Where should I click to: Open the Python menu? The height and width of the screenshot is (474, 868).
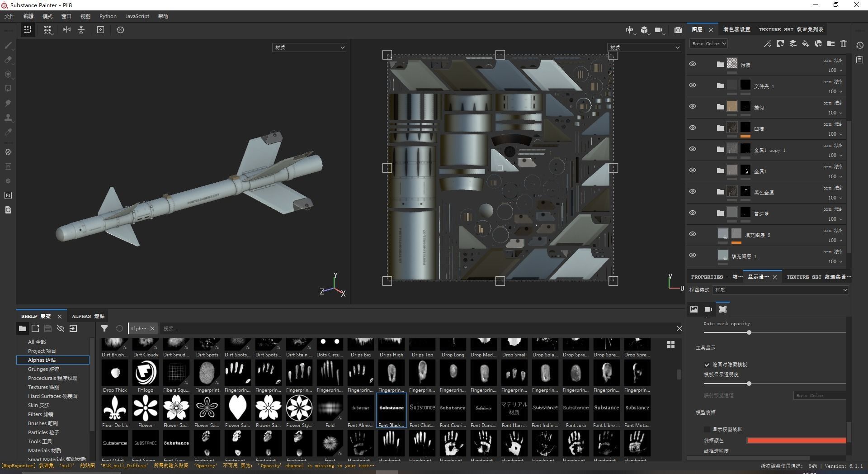[108, 16]
